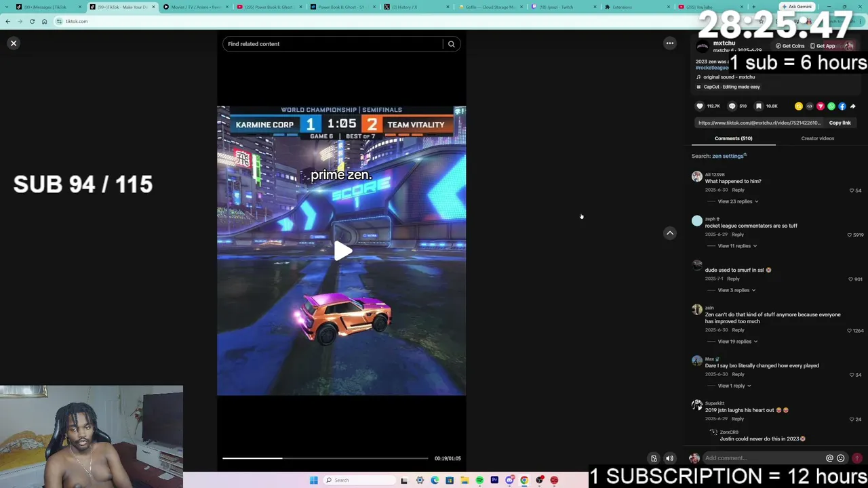Switch to the Creator videos tab
The width and height of the screenshot is (868, 488).
(x=818, y=138)
